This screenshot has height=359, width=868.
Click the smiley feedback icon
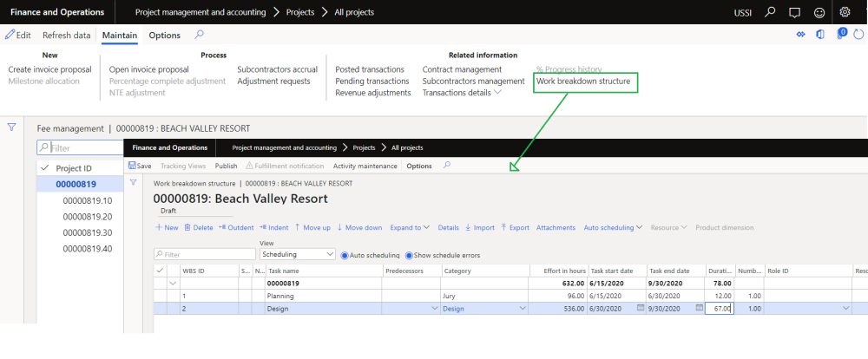(x=819, y=12)
